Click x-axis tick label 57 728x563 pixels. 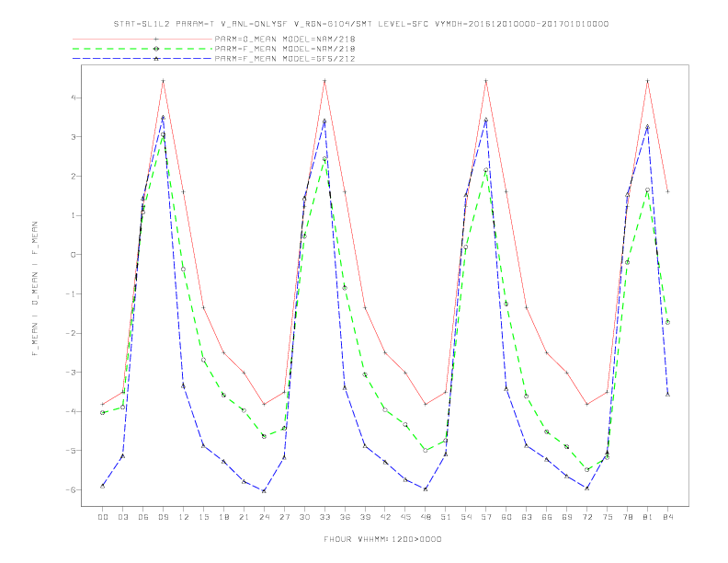[486, 517]
